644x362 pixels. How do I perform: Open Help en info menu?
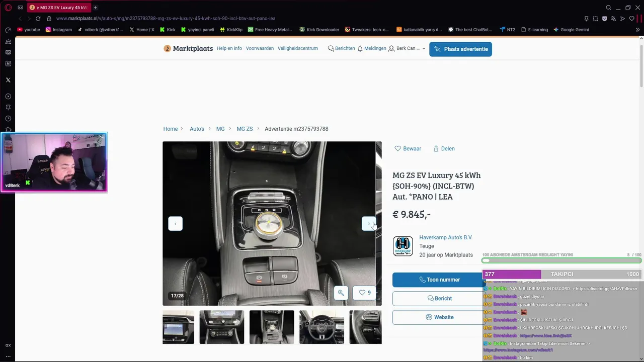coord(229,48)
